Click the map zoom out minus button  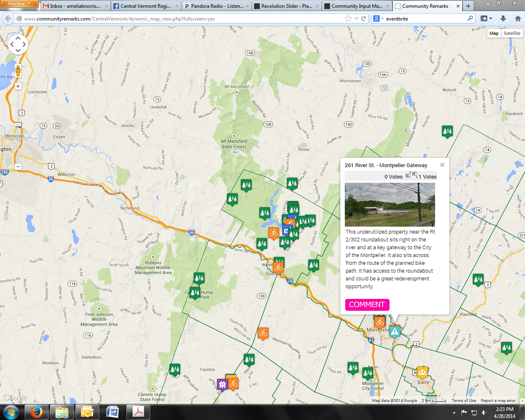(x=18, y=166)
